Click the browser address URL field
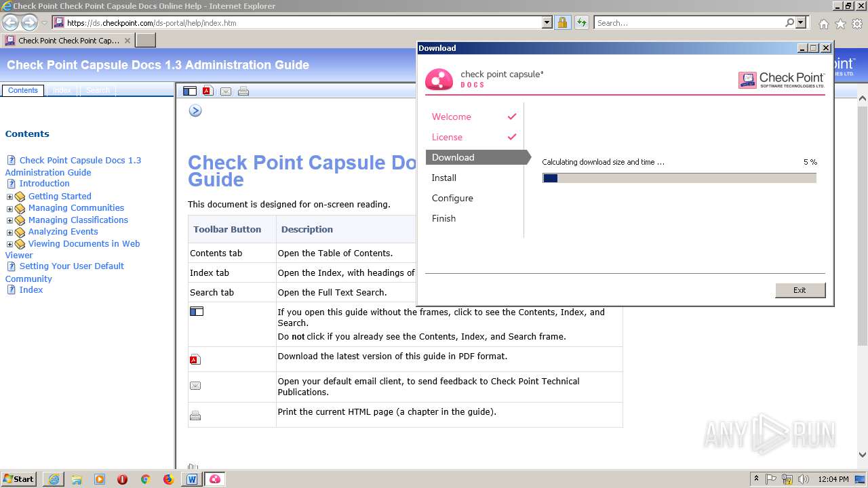 point(304,22)
